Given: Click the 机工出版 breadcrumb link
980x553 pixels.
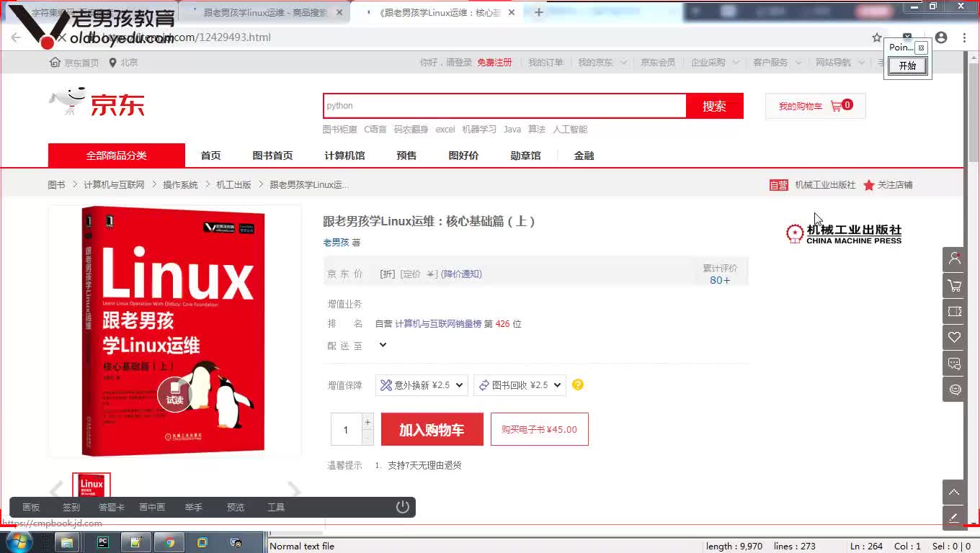Looking at the screenshot, I should (x=233, y=185).
